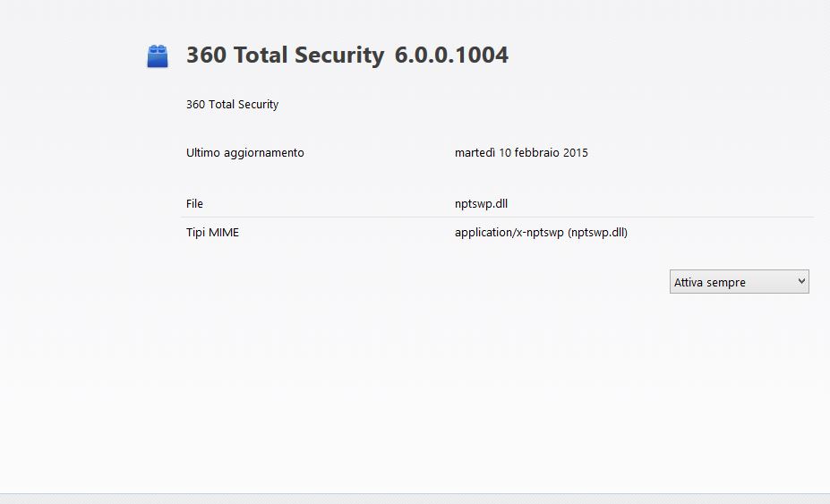
Task: Click the "File" row label
Action: (194, 204)
